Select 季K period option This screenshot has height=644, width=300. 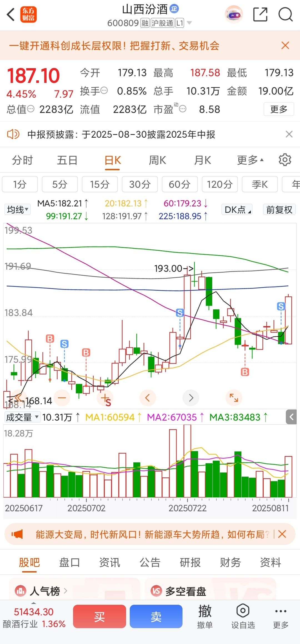[x=260, y=184]
